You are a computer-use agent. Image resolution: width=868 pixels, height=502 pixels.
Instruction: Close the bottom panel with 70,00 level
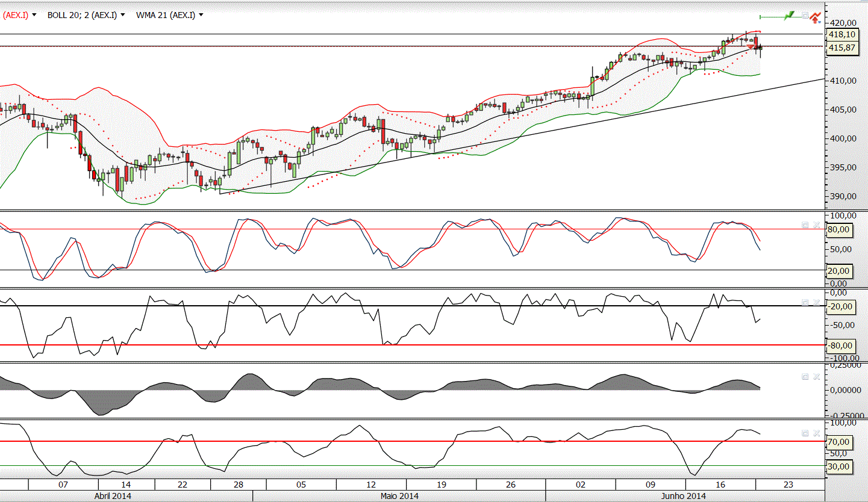click(x=816, y=433)
